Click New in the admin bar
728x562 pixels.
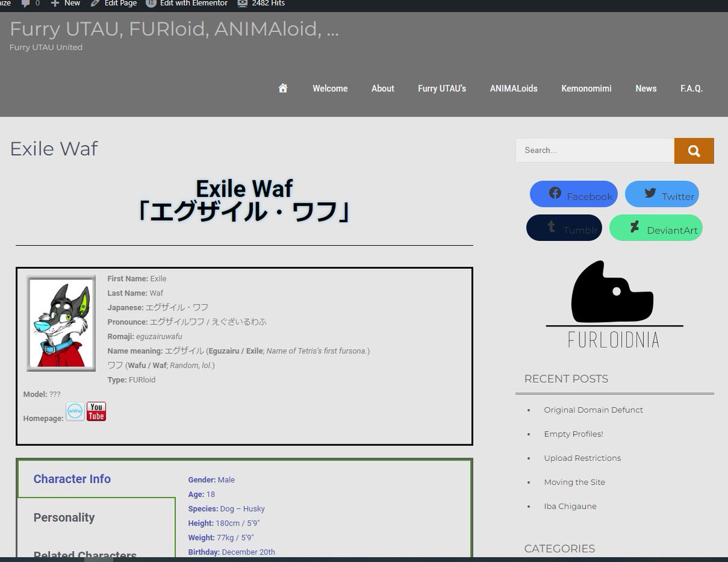tap(66, 3)
